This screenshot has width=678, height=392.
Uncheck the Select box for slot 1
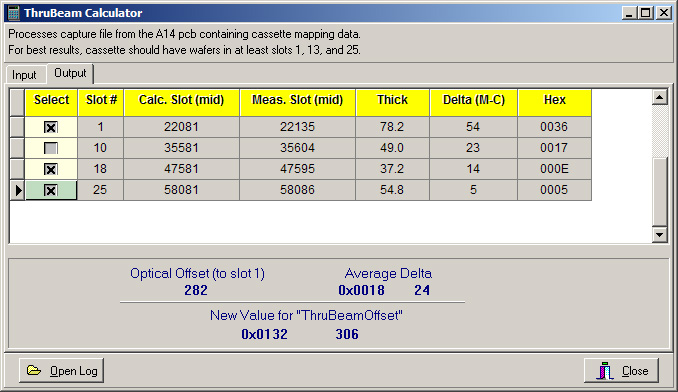coord(51,127)
